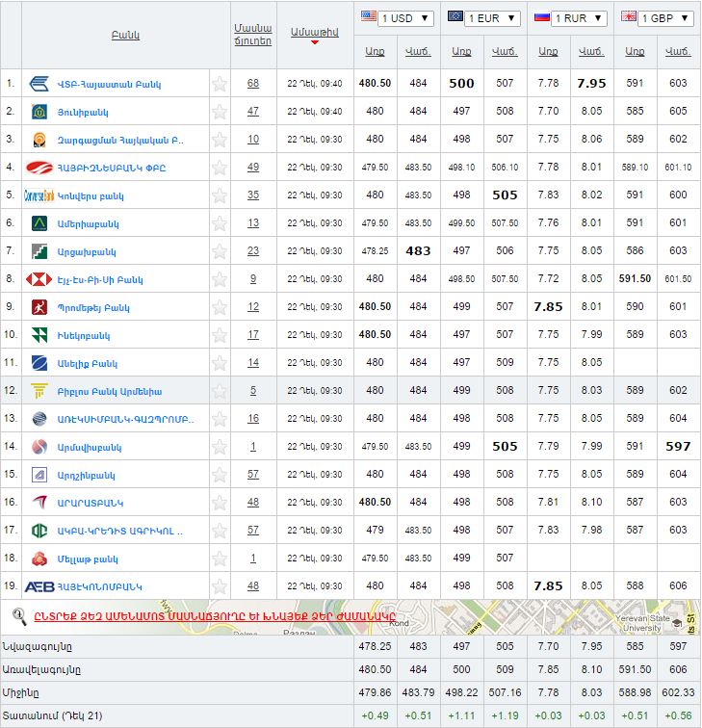Toggle favorite star for Ardshinbank row

(x=220, y=475)
